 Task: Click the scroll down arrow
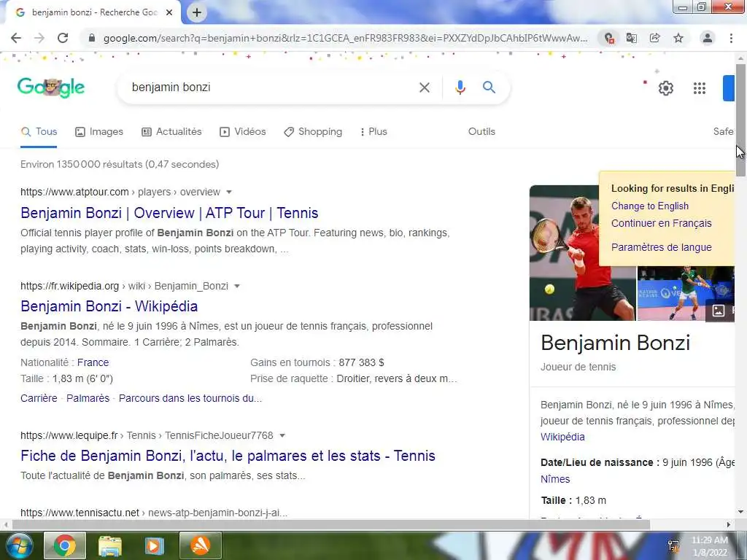[x=741, y=513]
